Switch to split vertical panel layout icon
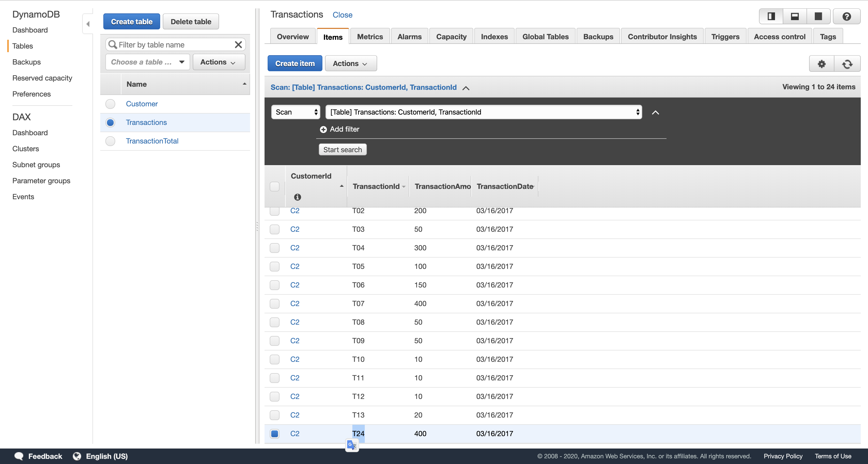The height and width of the screenshot is (464, 868). [771, 17]
